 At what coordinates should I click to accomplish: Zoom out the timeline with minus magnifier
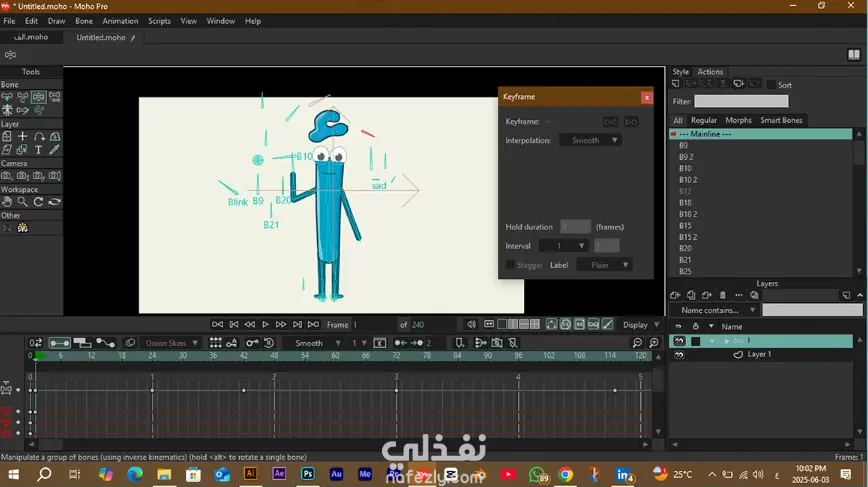(x=637, y=343)
